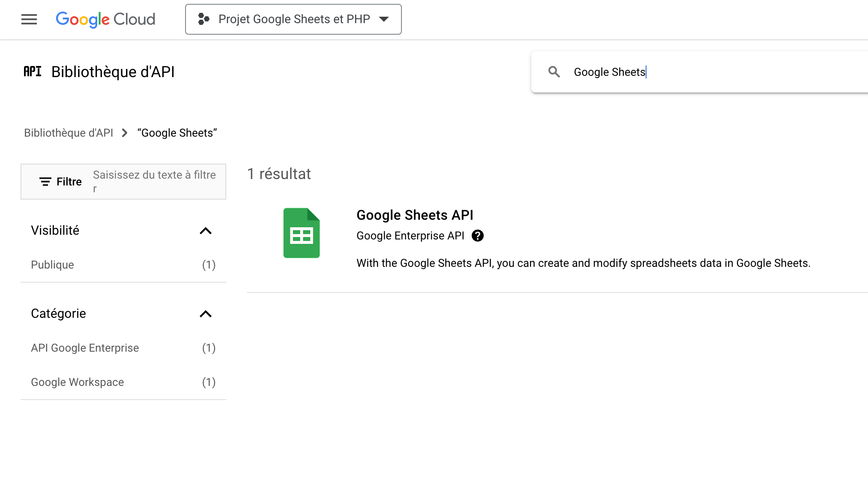
Task: Click the green Google Sheets file icon
Action: point(301,233)
